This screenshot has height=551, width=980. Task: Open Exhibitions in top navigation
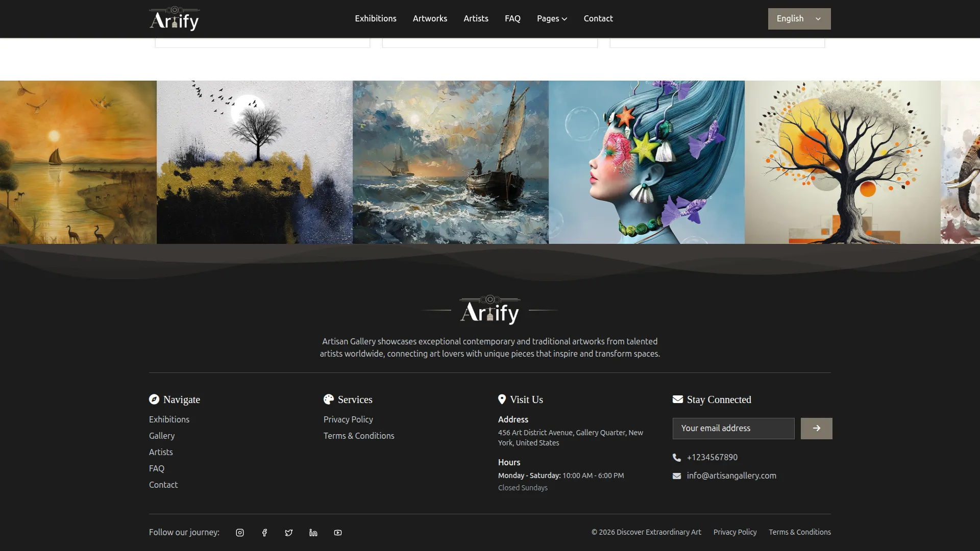(376, 19)
